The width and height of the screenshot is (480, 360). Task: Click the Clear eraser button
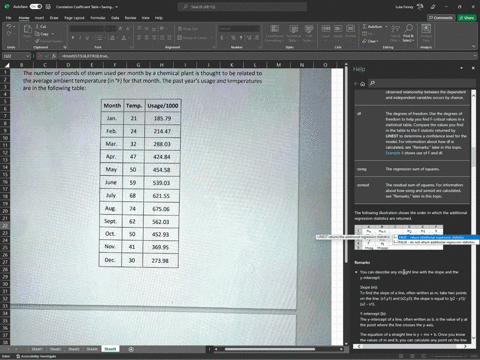(x=369, y=41)
